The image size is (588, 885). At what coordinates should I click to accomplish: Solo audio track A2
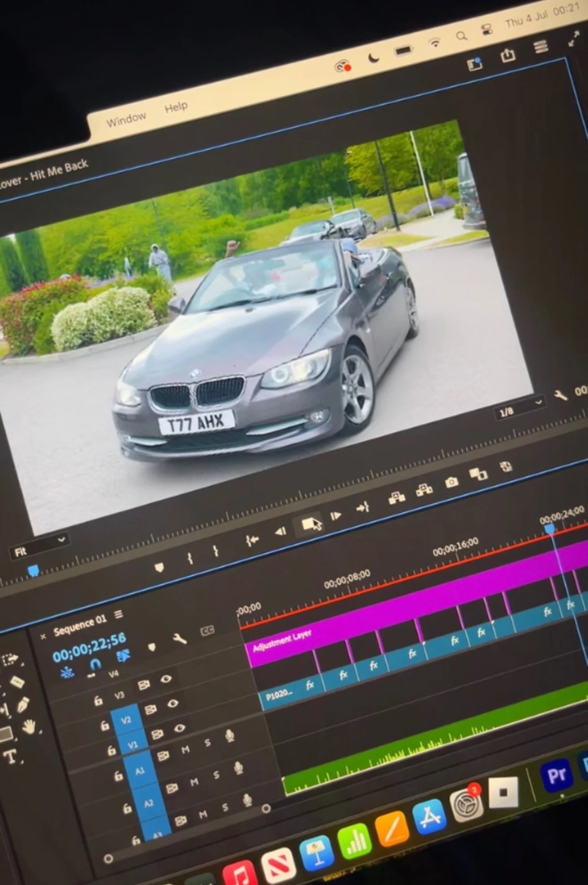point(216,775)
